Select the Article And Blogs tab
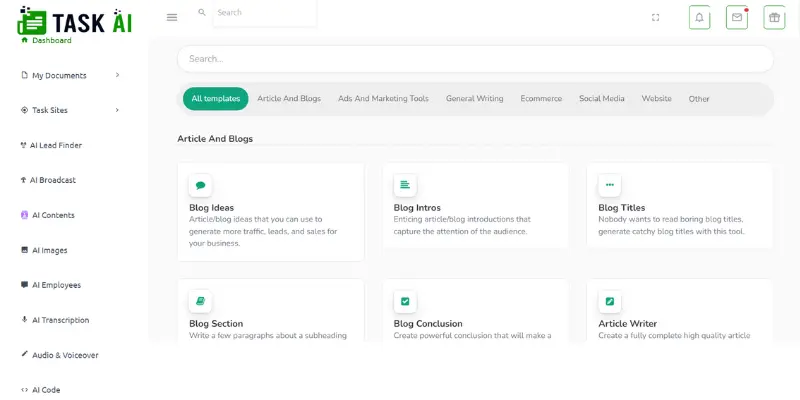This screenshot has width=800, height=400. click(289, 98)
